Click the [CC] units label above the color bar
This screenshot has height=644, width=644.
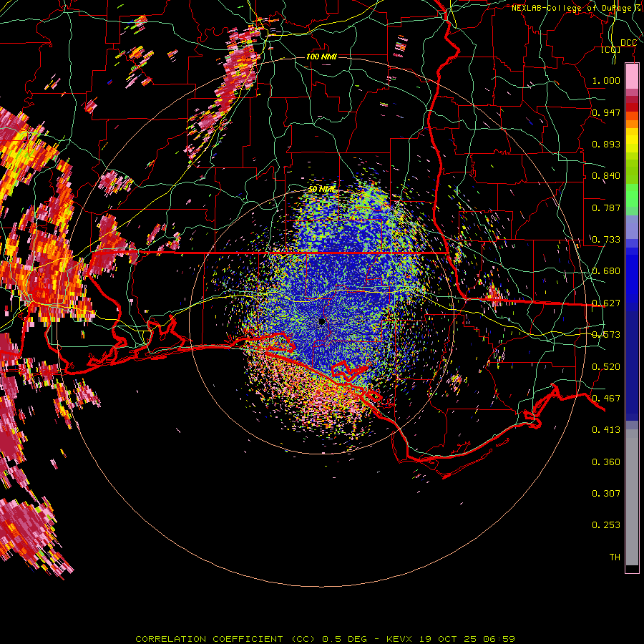tap(611, 49)
